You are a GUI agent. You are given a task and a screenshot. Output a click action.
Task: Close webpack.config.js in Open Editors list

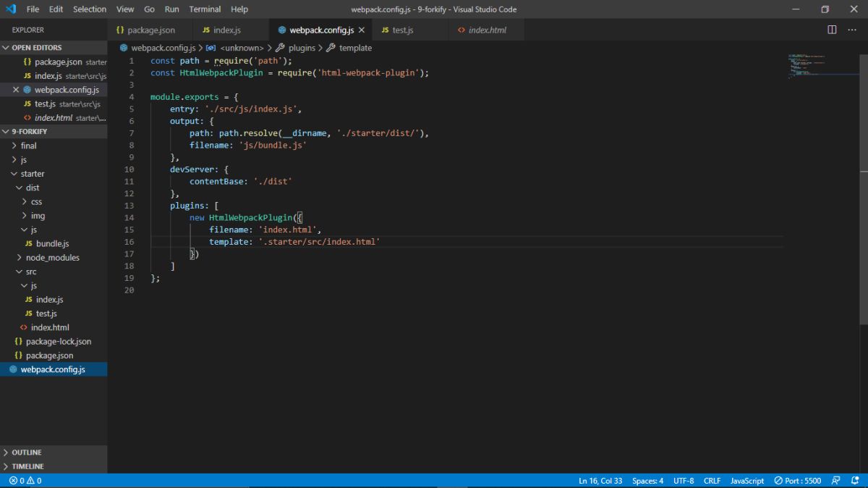(16, 90)
